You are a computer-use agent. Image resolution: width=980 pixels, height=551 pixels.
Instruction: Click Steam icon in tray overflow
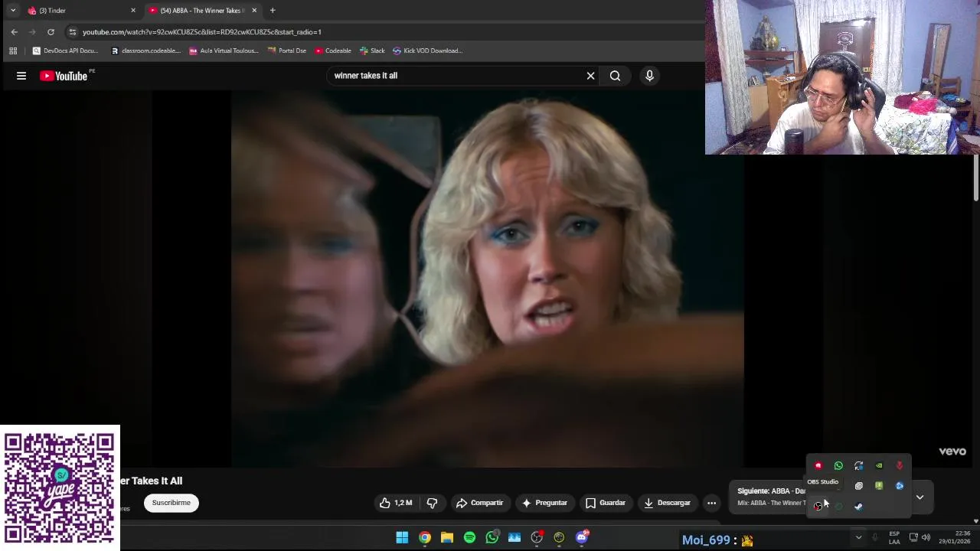tap(858, 506)
